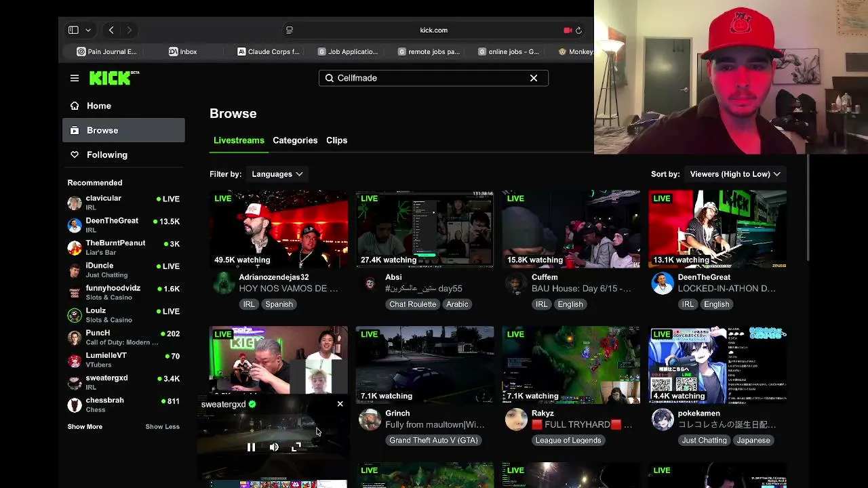Click the Spanish tag under Adrianozendejas32
Viewport: 868px width, 488px height.
pyautogui.click(x=279, y=304)
